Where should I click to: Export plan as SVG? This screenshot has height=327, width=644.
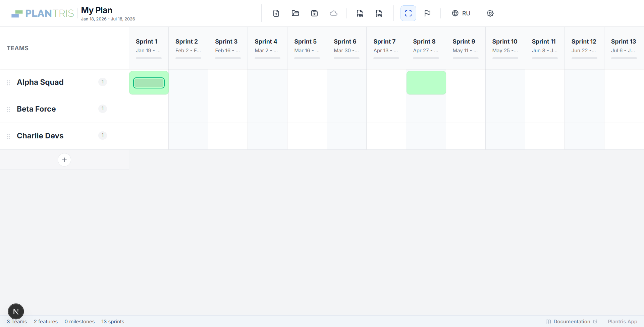click(379, 13)
